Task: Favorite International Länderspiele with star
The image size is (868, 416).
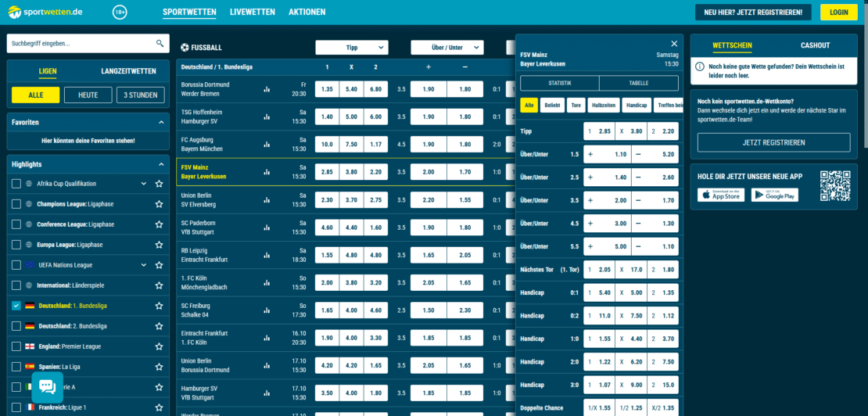Action: pyautogui.click(x=160, y=285)
